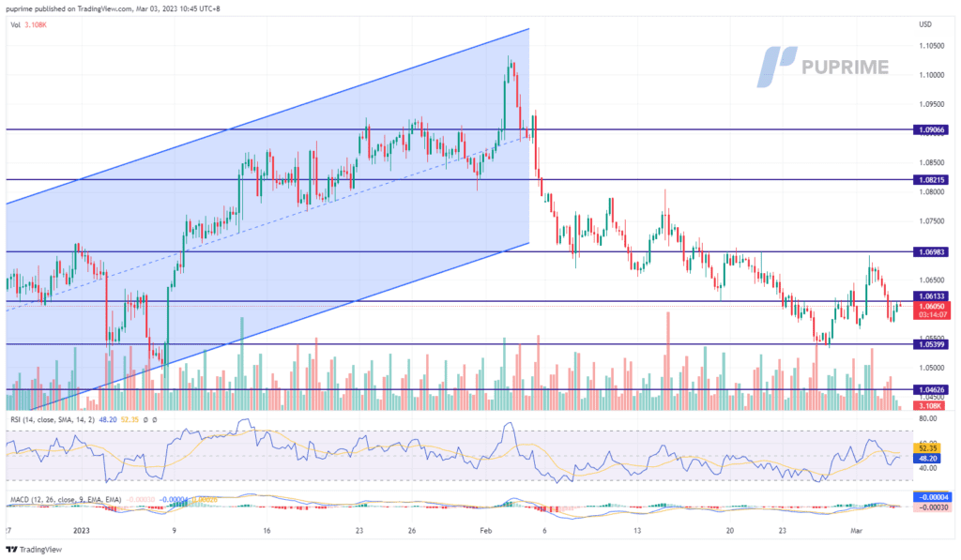Click the 1.05399 horizontal line price label
961x560 pixels.
click(932, 344)
